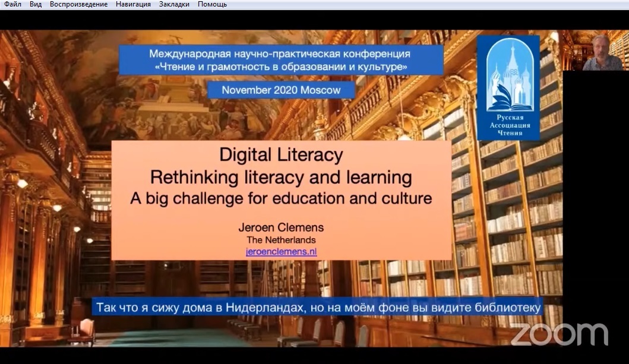Click the big challenge for education line

click(x=281, y=198)
